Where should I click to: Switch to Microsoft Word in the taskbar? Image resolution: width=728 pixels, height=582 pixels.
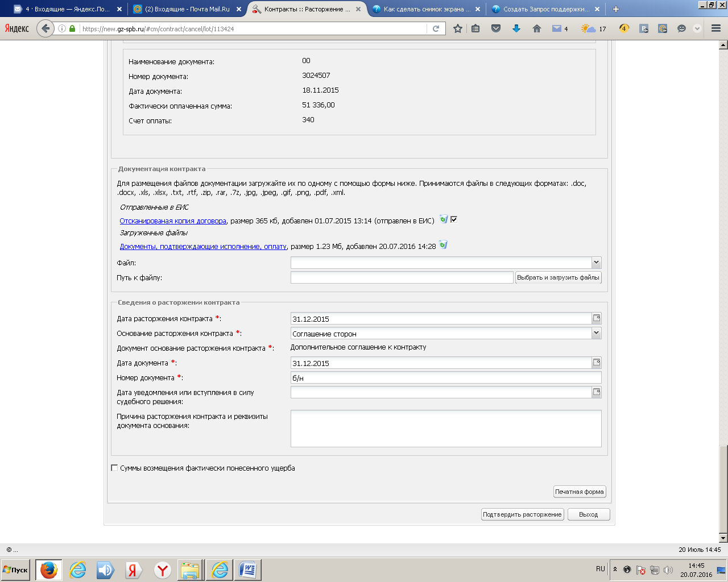pos(247,569)
